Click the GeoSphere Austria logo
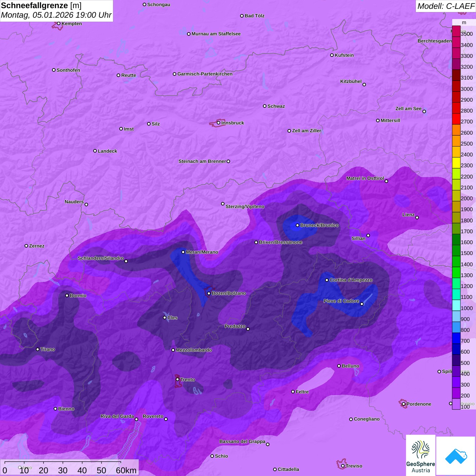476x476 pixels. click(x=421, y=455)
